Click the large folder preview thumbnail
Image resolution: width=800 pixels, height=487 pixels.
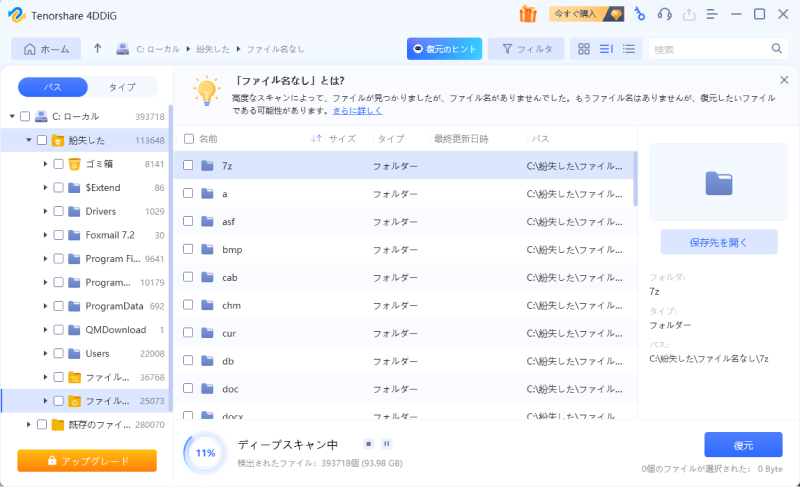coord(719,183)
